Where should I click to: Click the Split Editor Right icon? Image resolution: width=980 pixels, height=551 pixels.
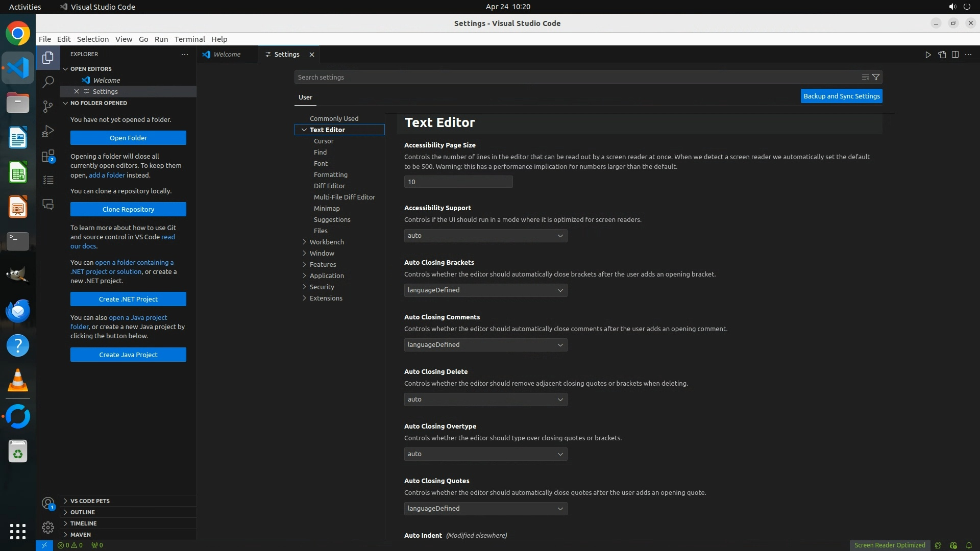(x=955, y=55)
